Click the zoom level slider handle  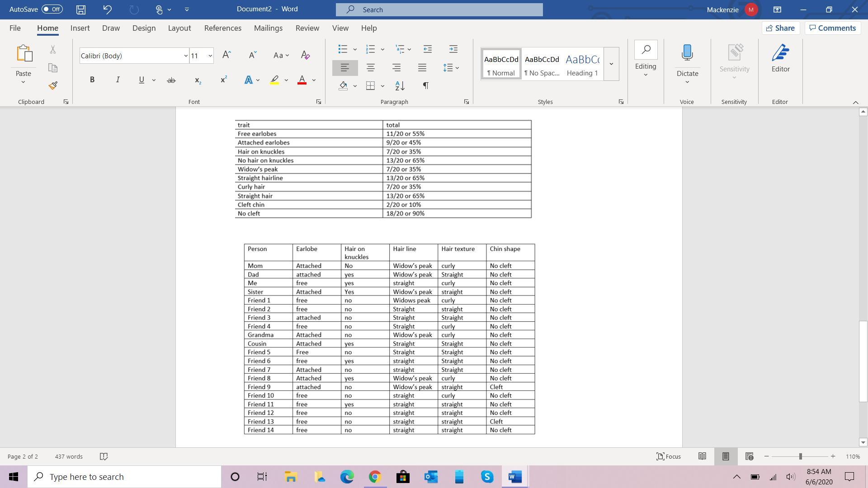800,456
